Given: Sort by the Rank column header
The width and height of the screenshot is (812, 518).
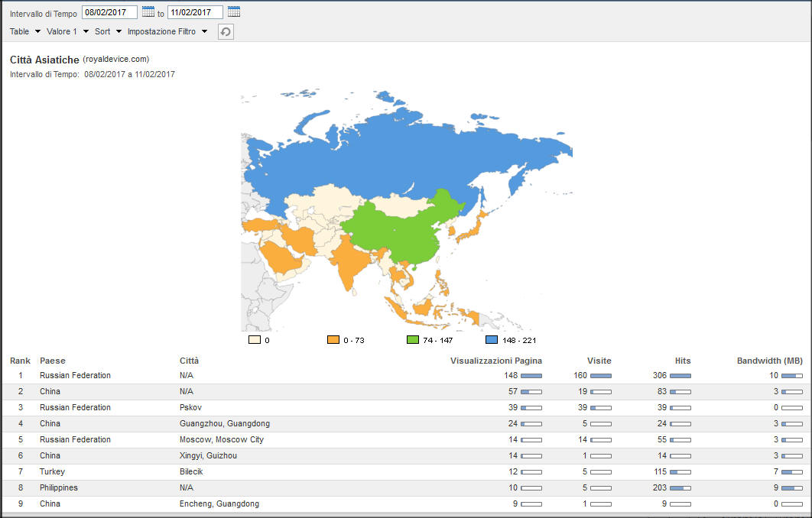Looking at the screenshot, I should [20, 361].
